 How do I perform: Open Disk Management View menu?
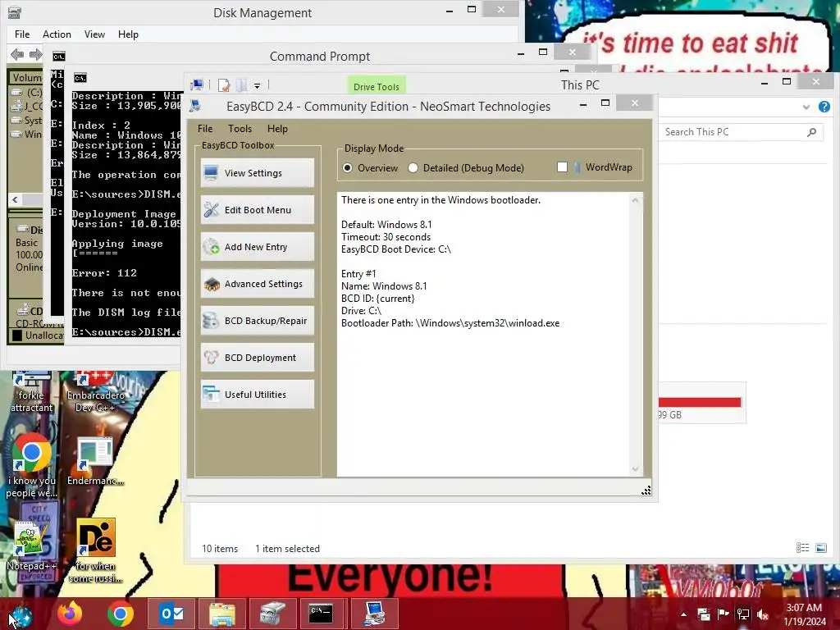(94, 34)
